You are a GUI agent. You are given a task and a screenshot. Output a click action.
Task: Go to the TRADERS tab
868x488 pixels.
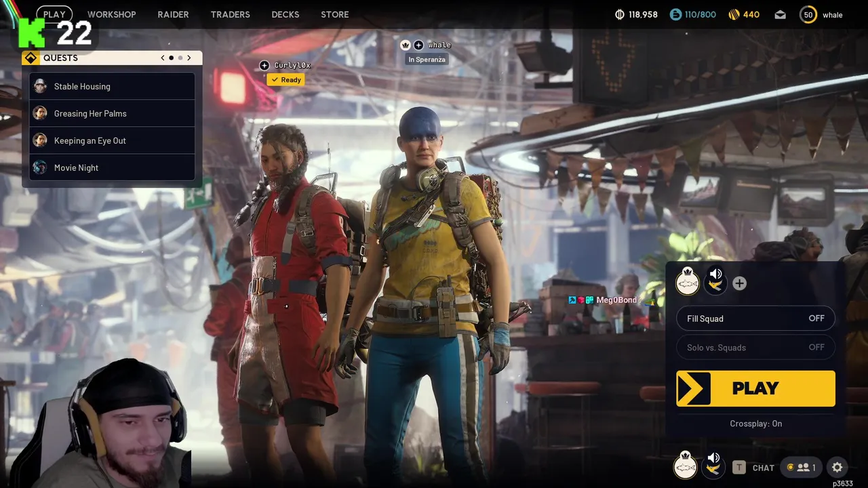230,14
